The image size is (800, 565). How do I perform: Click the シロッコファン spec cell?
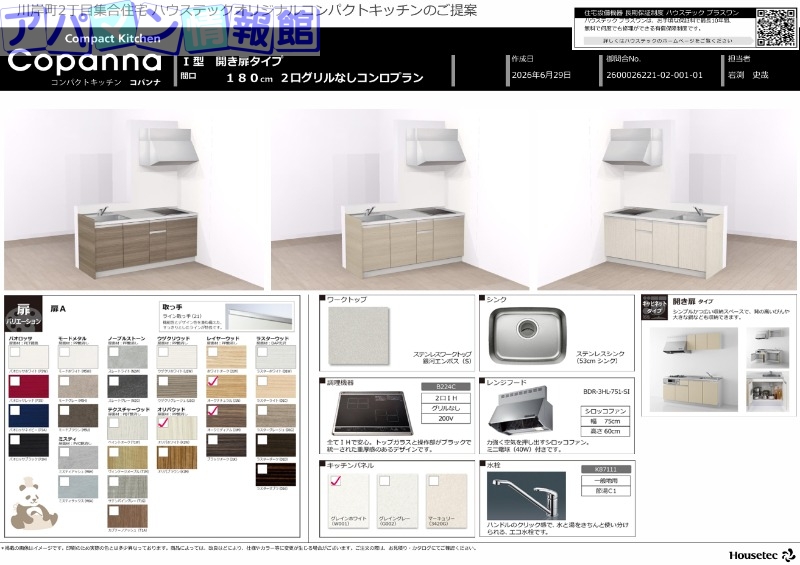(605, 411)
